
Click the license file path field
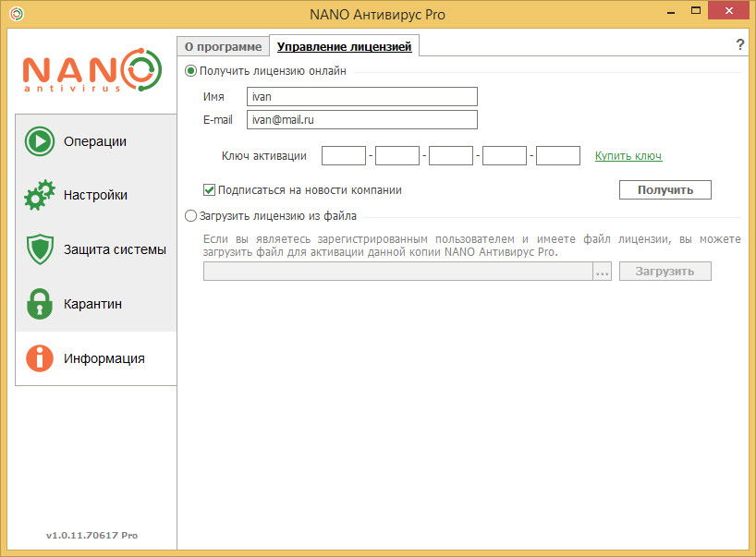tap(397, 272)
